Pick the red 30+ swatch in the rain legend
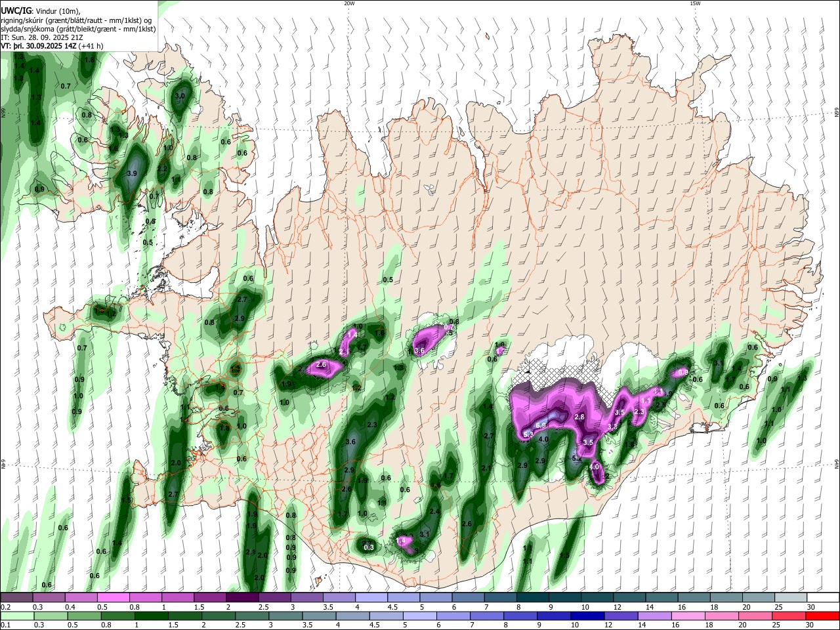This screenshot has width=840, height=630. 822,616
